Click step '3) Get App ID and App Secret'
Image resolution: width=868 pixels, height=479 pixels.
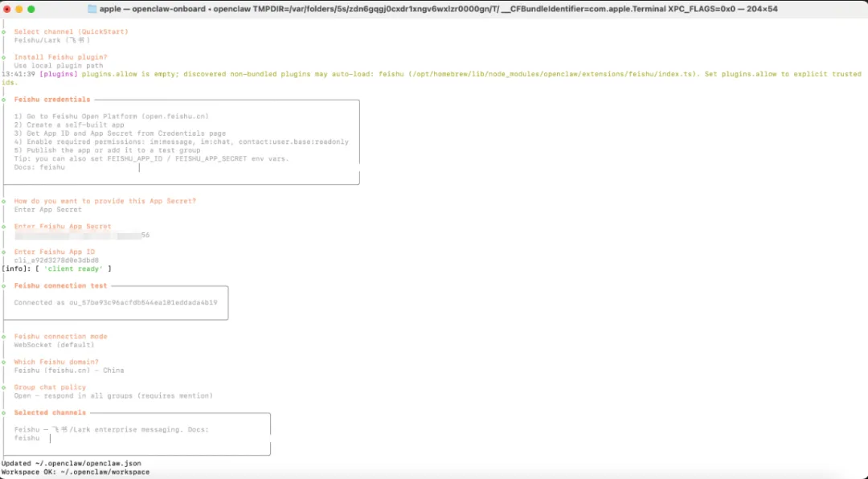click(120, 133)
